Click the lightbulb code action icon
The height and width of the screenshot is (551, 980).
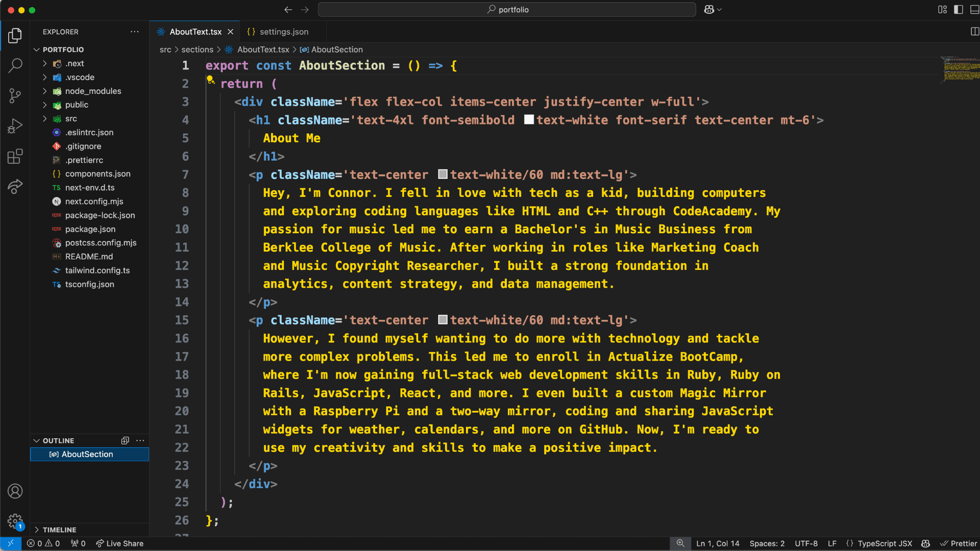(210, 80)
